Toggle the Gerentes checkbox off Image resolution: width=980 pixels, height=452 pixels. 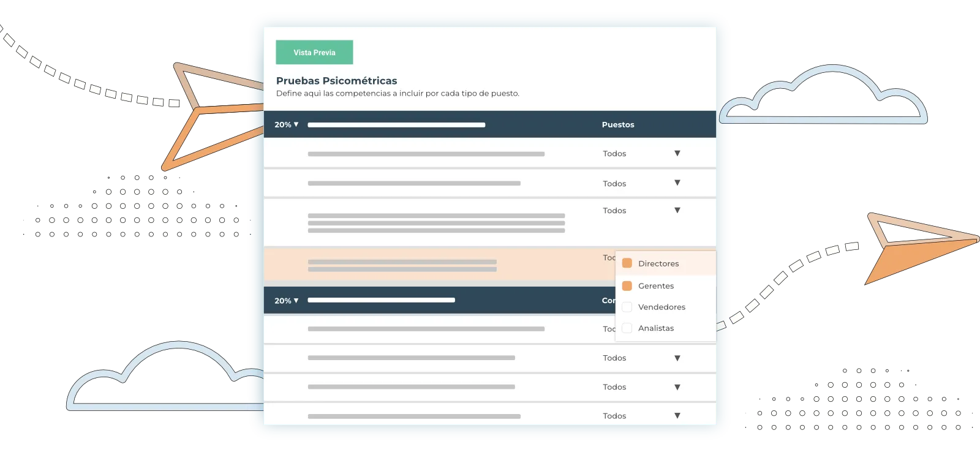coord(627,286)
